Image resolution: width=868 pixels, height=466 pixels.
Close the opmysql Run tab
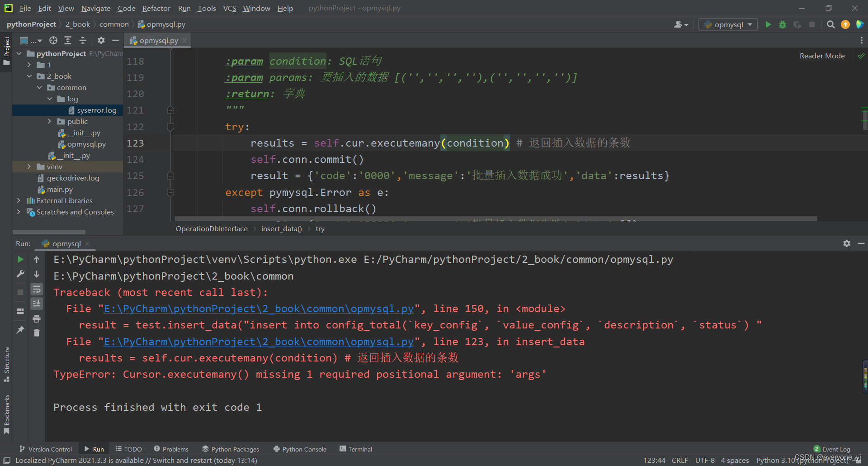coord(87,243)
